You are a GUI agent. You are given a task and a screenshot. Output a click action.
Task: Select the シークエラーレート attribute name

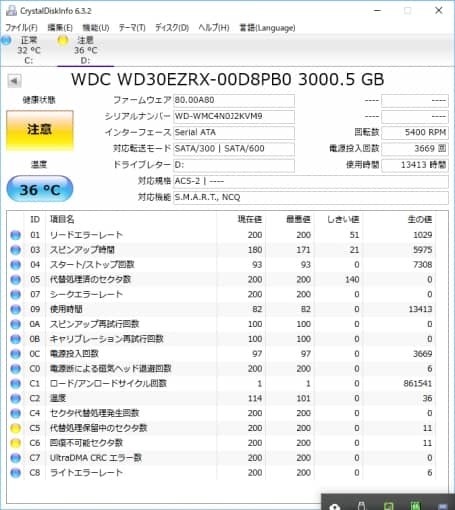coord(86,294)
